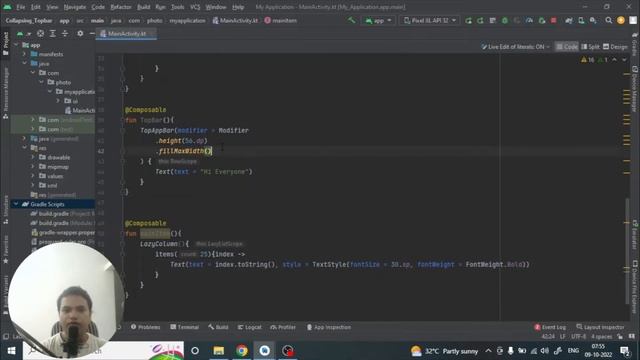Click the yellow account avatar icon

[x=621, y=20]
